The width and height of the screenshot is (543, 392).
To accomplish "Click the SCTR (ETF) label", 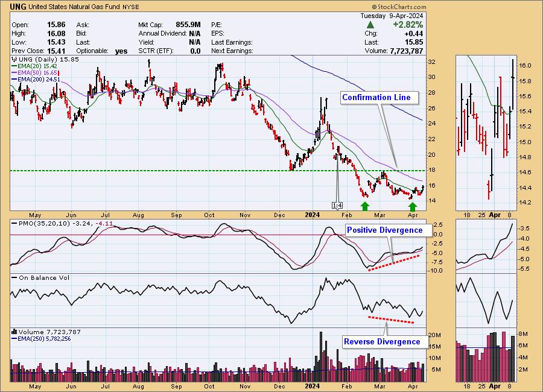I will tap(156, 51).
